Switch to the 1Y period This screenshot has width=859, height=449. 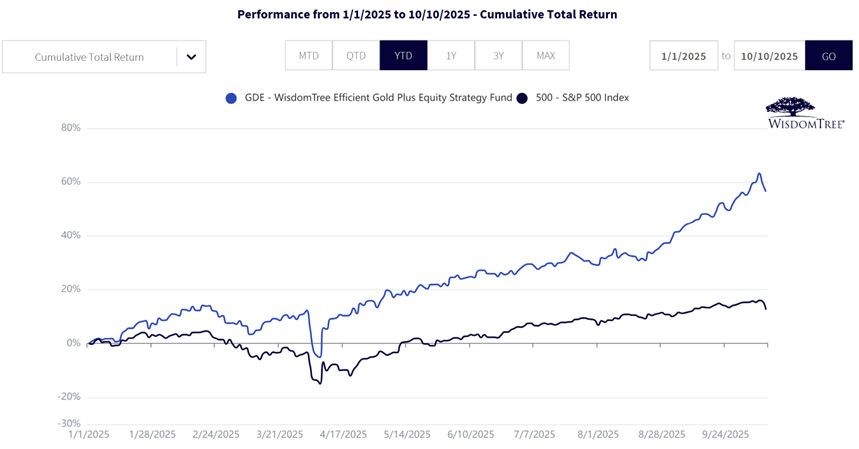coord(451,55)
